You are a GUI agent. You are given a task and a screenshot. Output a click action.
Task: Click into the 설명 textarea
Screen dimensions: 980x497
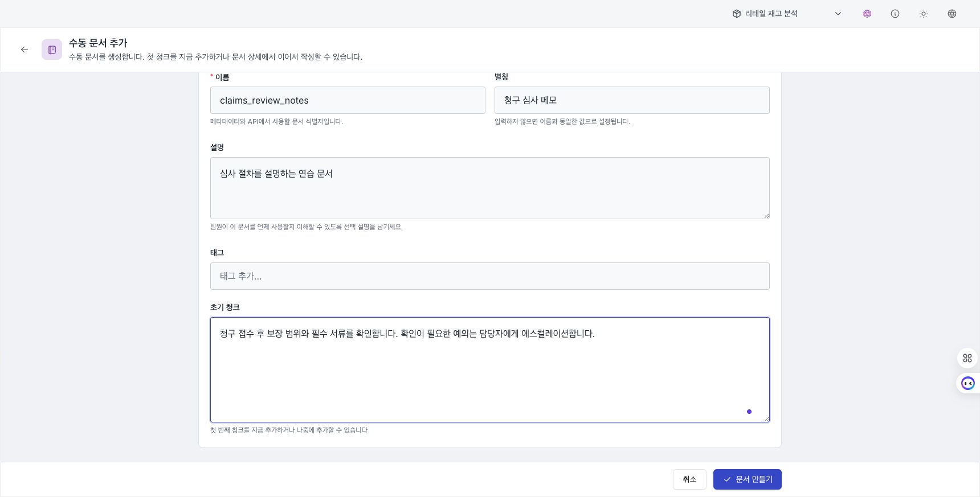click(x=490, y=188)
